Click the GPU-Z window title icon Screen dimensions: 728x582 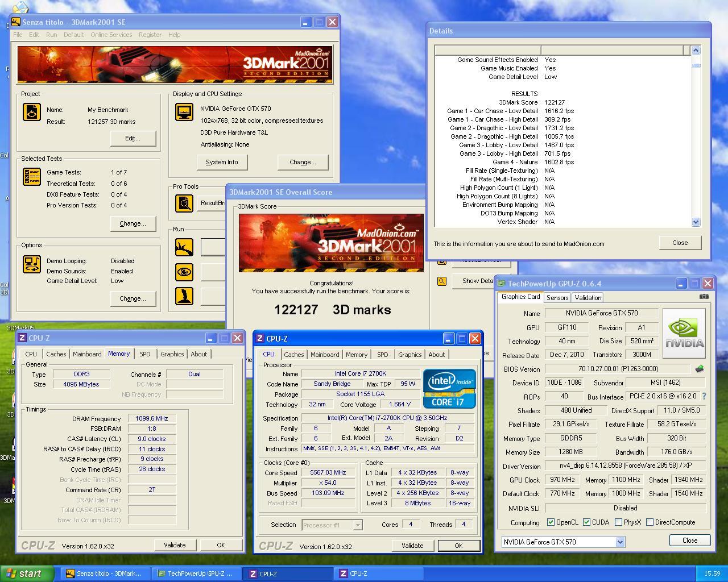pos(501,283)
